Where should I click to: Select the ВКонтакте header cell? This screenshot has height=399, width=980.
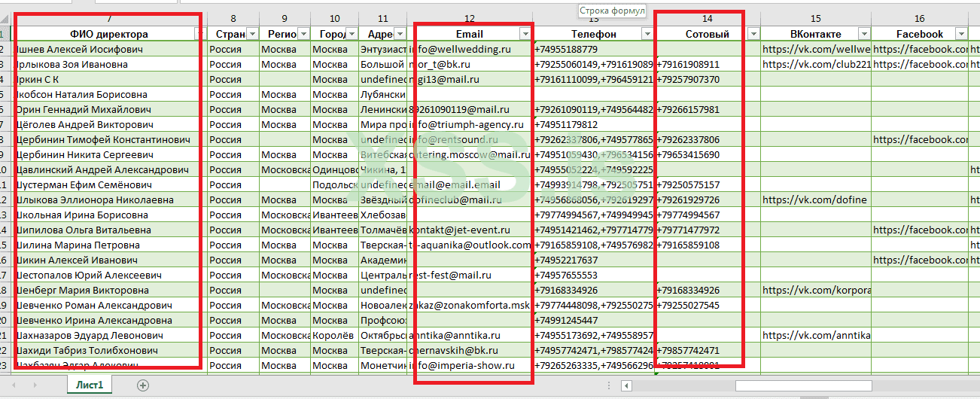click(x=816, y=34)
